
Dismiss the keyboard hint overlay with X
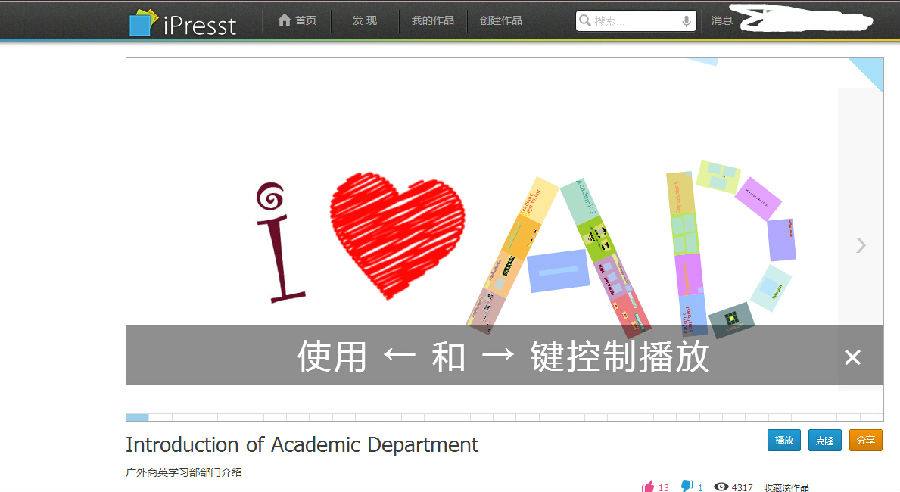852,357
